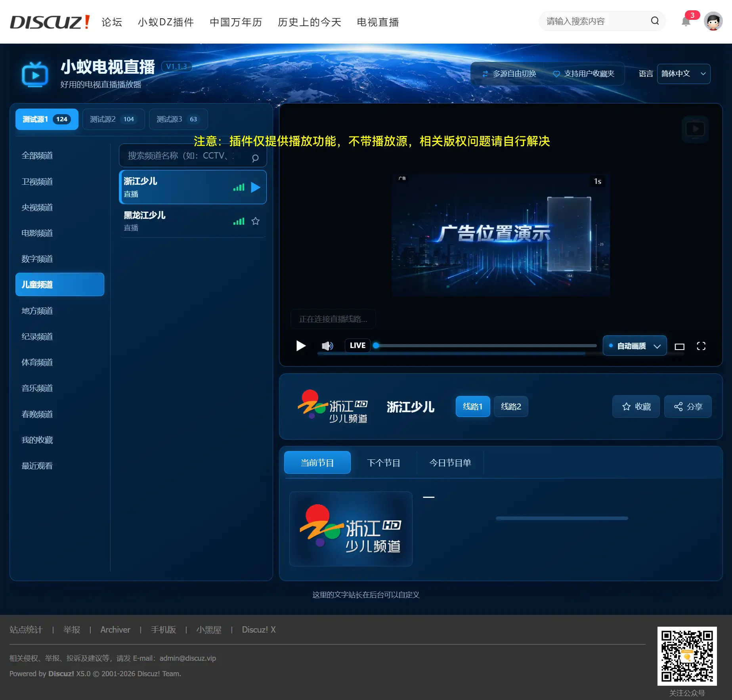Add channel to favorites with 收藏 button
Image resolution: width=732 pixels, height=700 pixels.
[636, 406]
